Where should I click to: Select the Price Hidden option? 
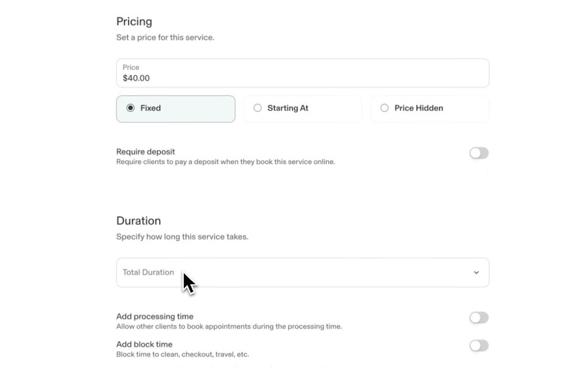(x=430, y=109)
